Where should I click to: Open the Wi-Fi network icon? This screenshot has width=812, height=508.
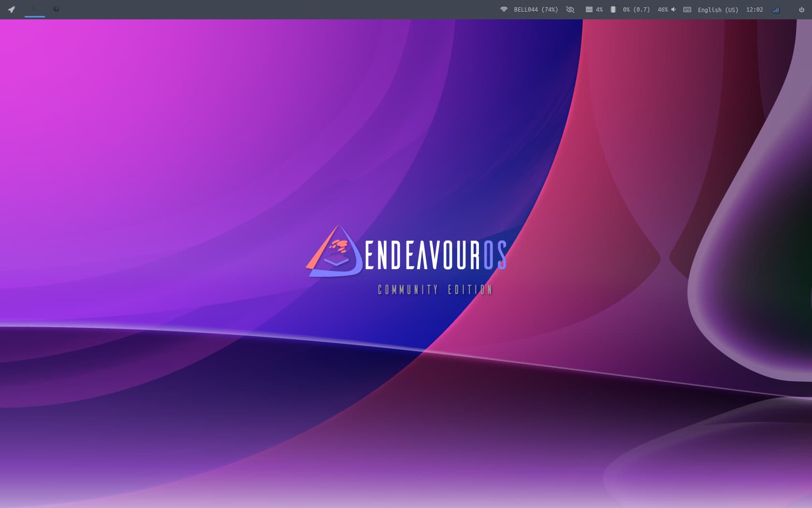click(x=504, y=9)
